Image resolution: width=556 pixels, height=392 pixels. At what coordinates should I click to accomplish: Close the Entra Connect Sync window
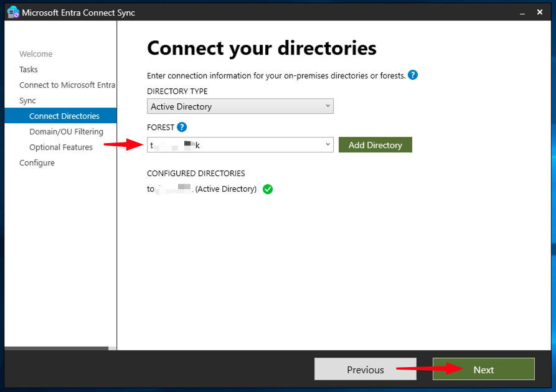pos(540,12)
